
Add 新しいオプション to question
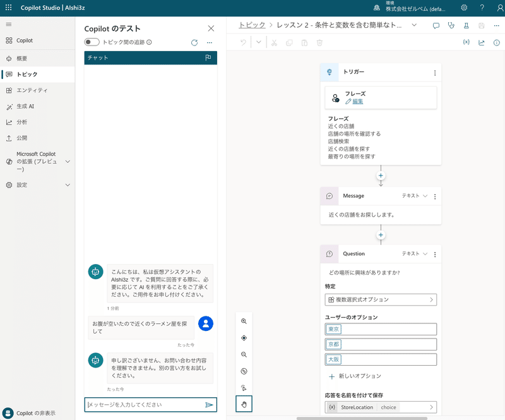pyautogui.click(x=355, y=376)
